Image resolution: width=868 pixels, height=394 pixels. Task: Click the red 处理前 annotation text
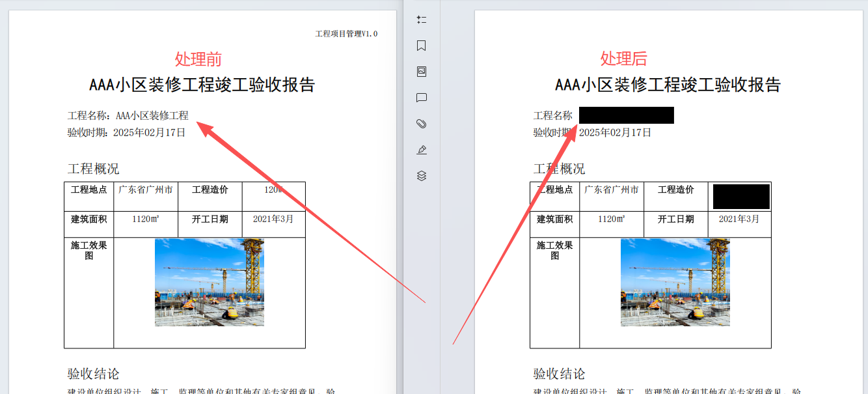click(197, 59)
